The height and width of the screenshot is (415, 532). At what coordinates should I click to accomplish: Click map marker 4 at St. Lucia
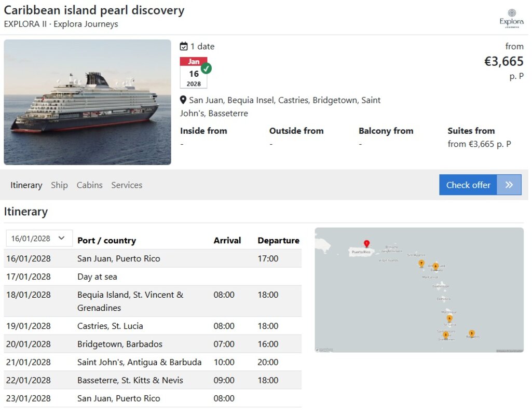pyautogui.click(x=449, y=319)
